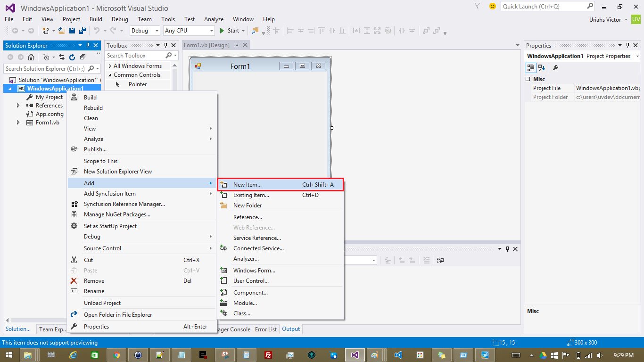The width and height of the screenshot is (644, 362).
Task: Collapse the WindowsApplication1 project node
Action: 10,89
